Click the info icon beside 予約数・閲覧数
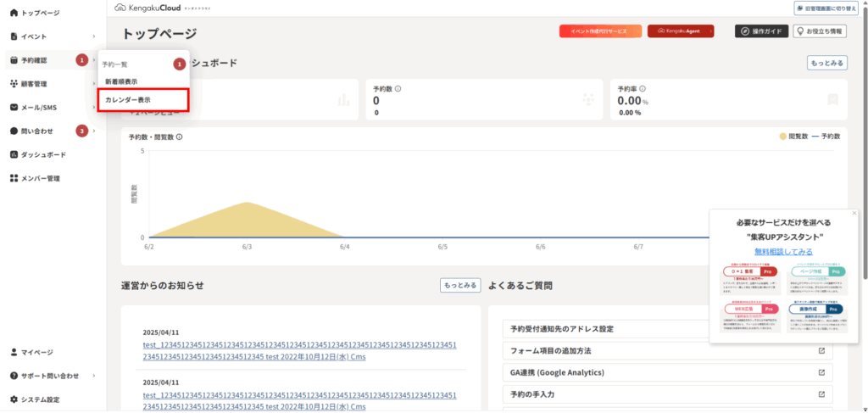The height and width of the screenshot is (413, 868). point(180,137)
